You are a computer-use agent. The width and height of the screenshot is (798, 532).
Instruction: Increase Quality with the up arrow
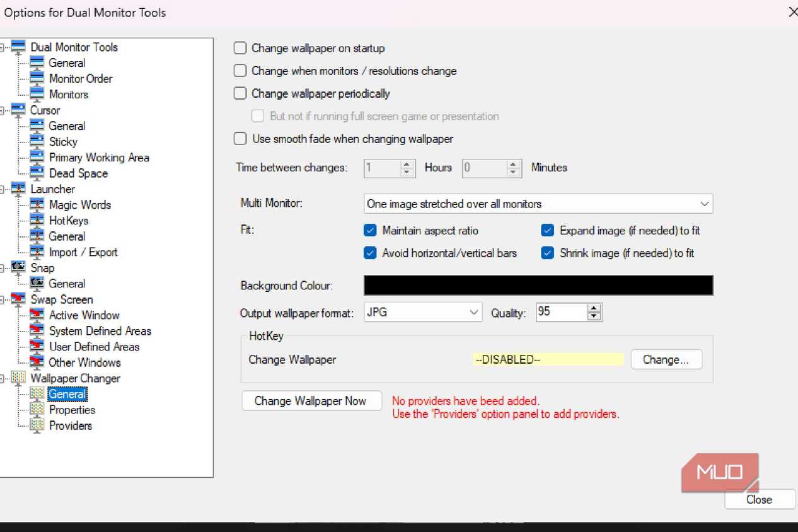[x=594, y=308]
